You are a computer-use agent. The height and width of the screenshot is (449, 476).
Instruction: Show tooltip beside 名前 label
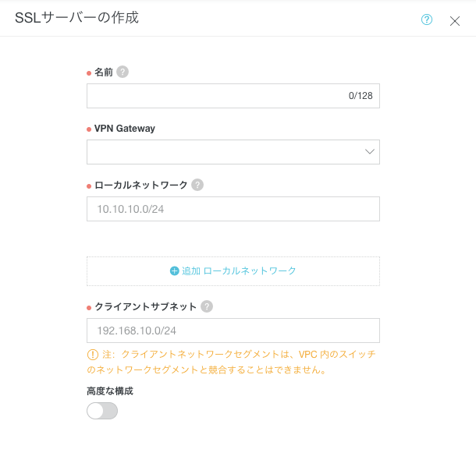click(123, 72)
